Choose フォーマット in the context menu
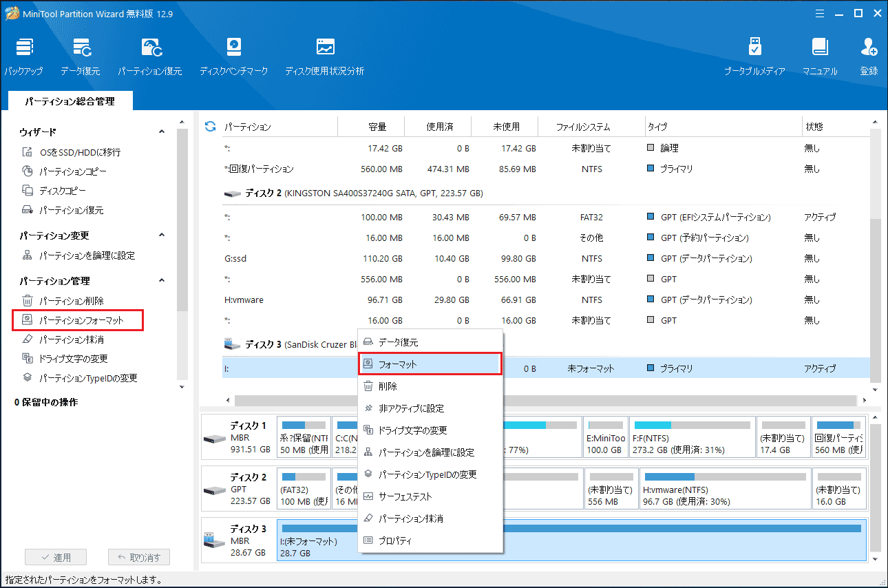The width and height of the screenshot is (888, 588). coord(430,364)
